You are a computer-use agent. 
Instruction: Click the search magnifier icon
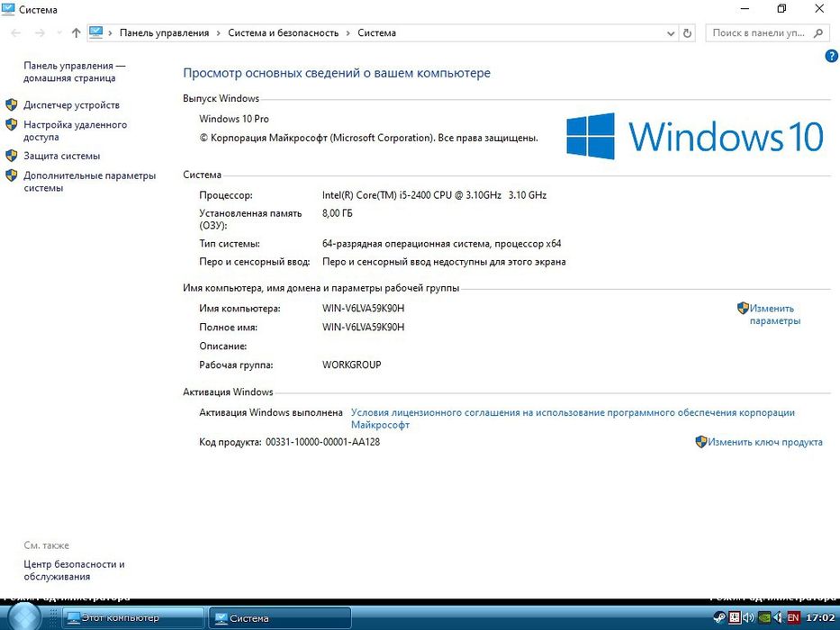point(818,33)
